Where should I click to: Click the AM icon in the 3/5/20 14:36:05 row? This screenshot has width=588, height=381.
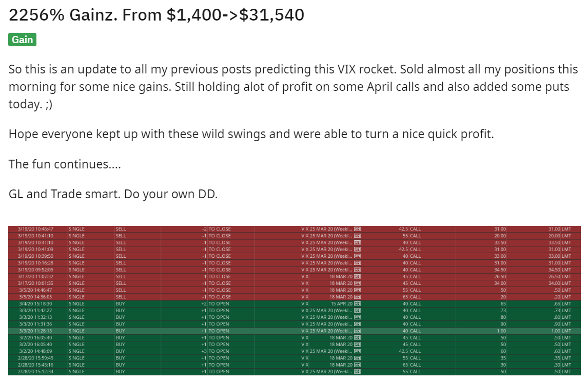click(358, 297)
